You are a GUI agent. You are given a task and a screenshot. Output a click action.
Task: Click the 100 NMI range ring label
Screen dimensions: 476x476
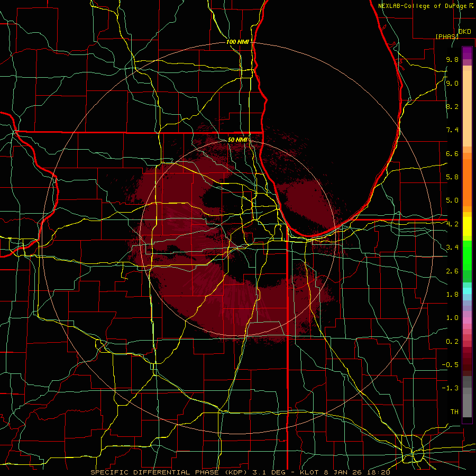pyautogui.click(x=237, y=42)
